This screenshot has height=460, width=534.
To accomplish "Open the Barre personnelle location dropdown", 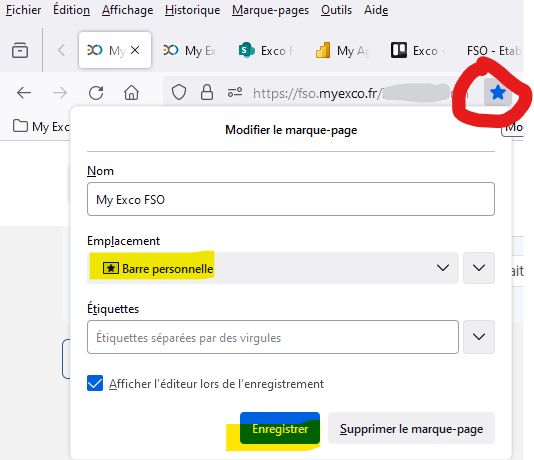I will pos(273,268).
